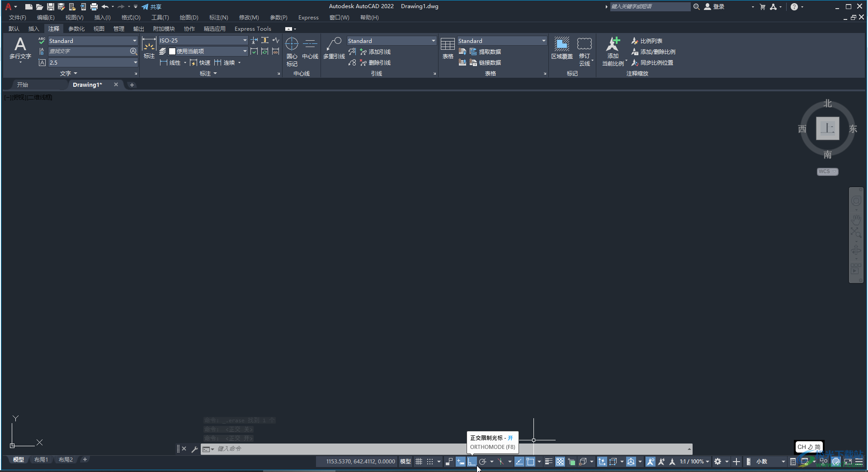Switch to the 布局1 layout tab

[x=41, y=460]
